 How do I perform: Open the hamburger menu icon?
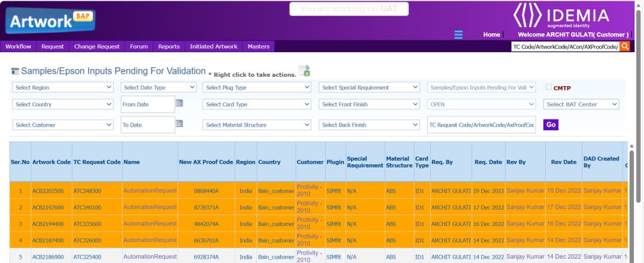458,35
